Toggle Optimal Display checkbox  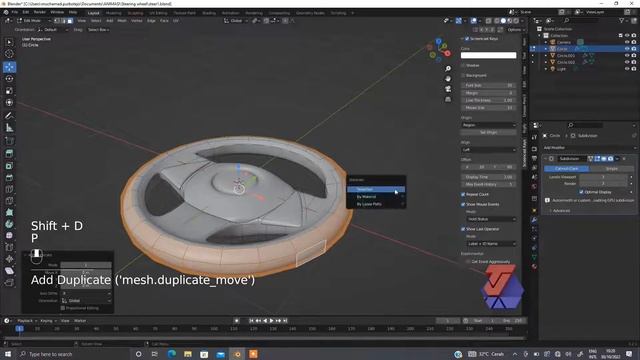coord(581,192)
